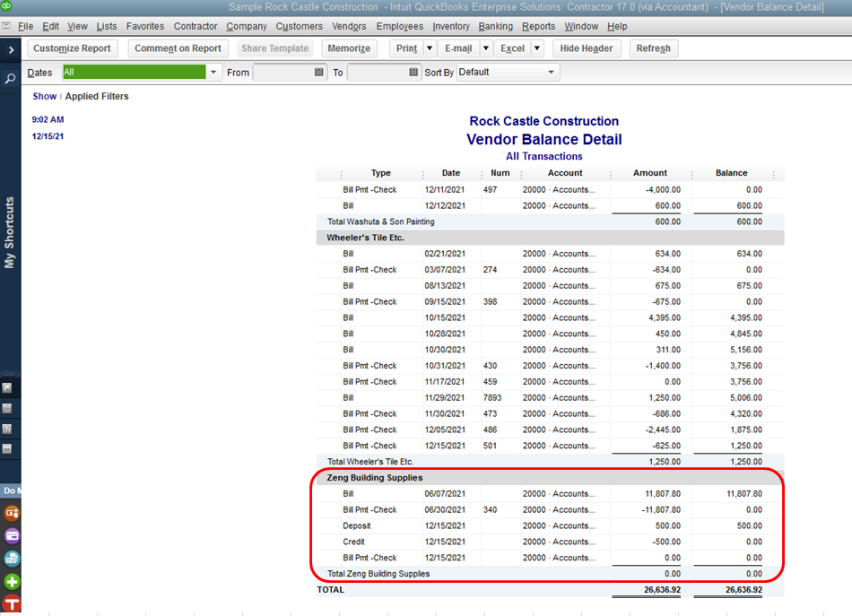Open the Company menu
This screenshot has height=616, width=852.
tap(247, 26)
